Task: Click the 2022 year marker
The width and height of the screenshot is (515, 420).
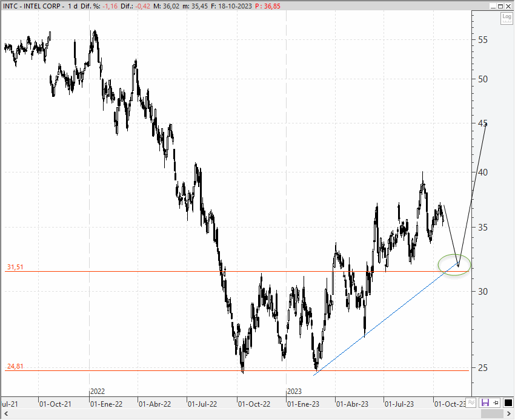Action: [x=97, y=392]
